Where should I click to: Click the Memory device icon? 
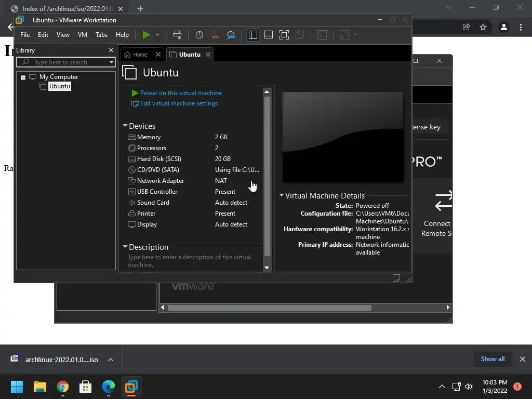pos(131,137)
